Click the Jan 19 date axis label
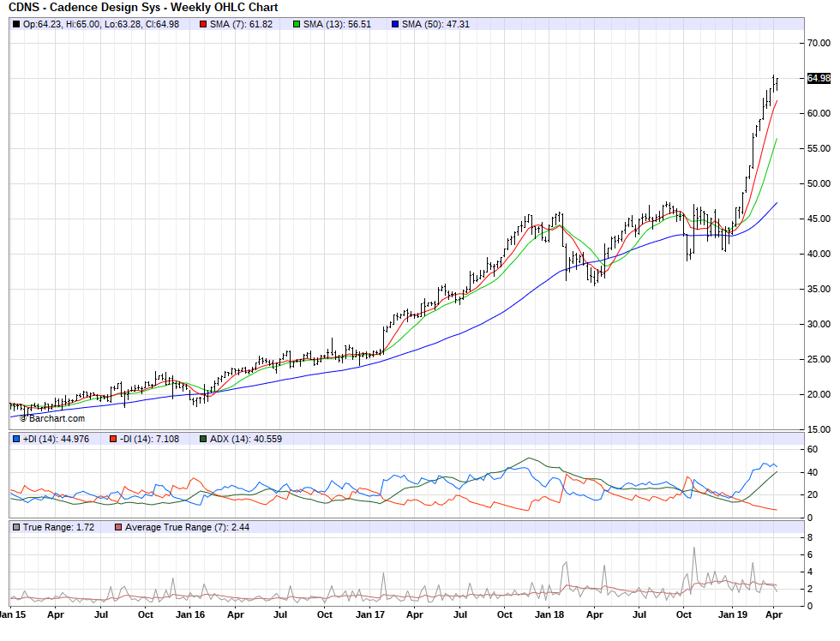 731,614
